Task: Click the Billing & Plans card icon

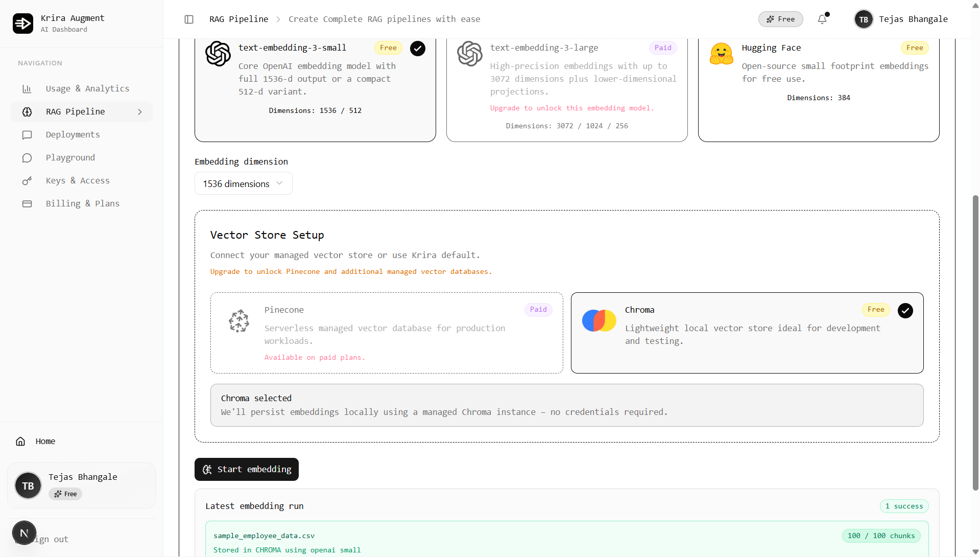Action: point(27,204)
